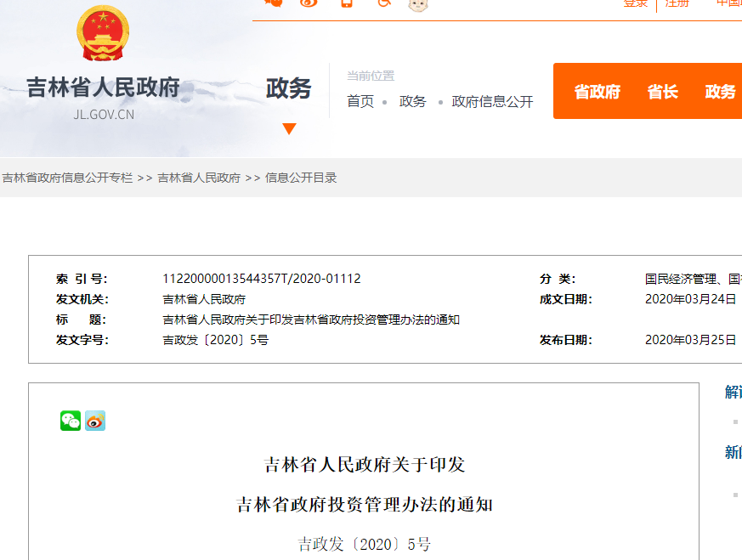
Task: Click the 注册 register link
Action: point(677,3)
